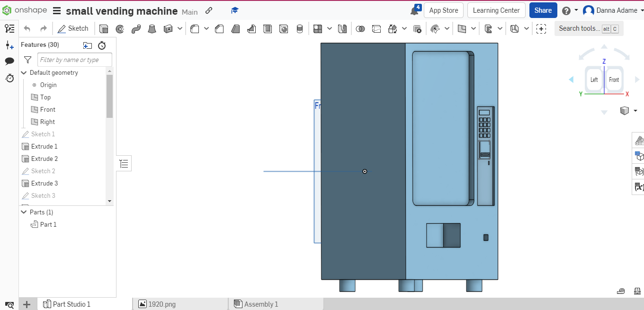Collapse the Features panel with its side arrow
The height and width of the screenshot is (310, 644).
[124, 163]
